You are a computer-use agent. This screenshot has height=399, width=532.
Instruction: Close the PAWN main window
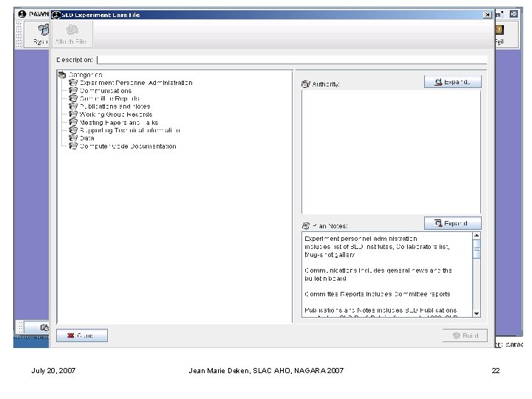pyautogui.click(x=514, y=14)
